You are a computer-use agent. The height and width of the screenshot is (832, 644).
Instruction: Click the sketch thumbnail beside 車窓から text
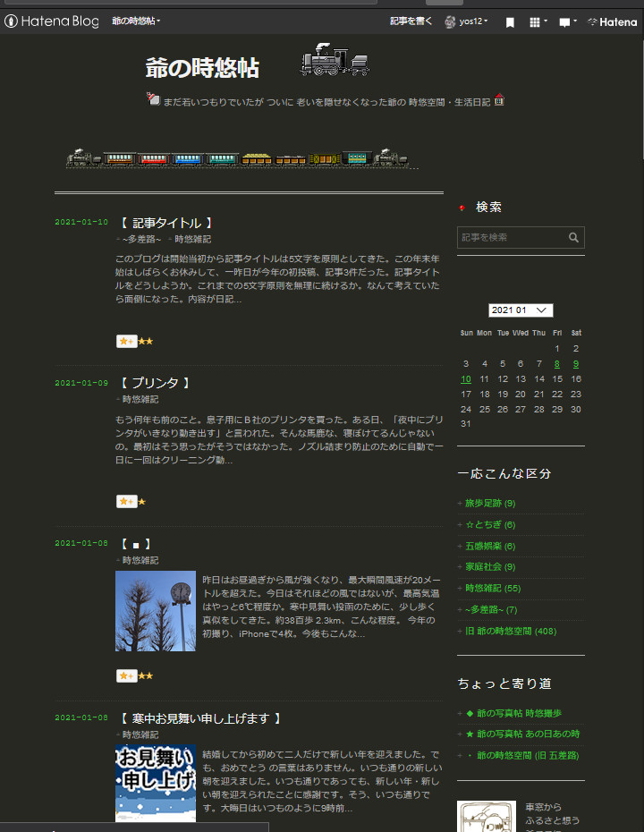pyautogui.click(x=487, y=816)
